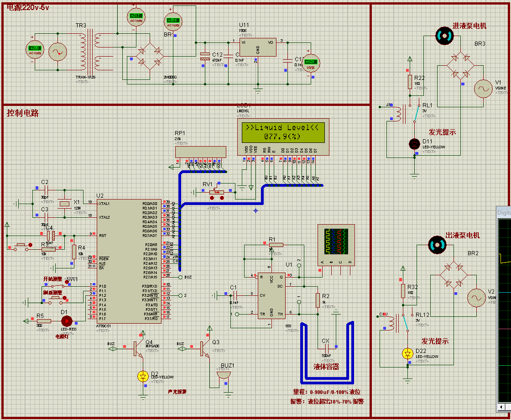This screenshot has width=511, height=420.
Task: Select the R2 1k resistor
Action: point(318,300)
